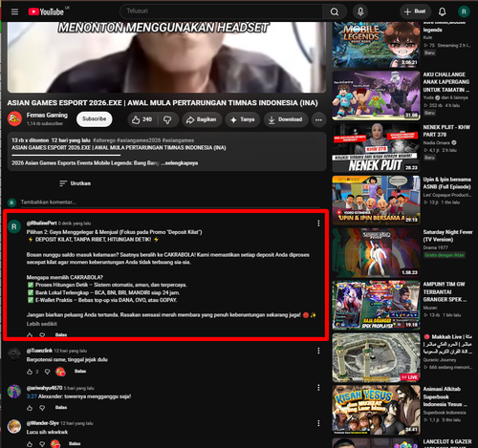
Task: Like the video with 240 likes
Action: (x=142, y=119)
